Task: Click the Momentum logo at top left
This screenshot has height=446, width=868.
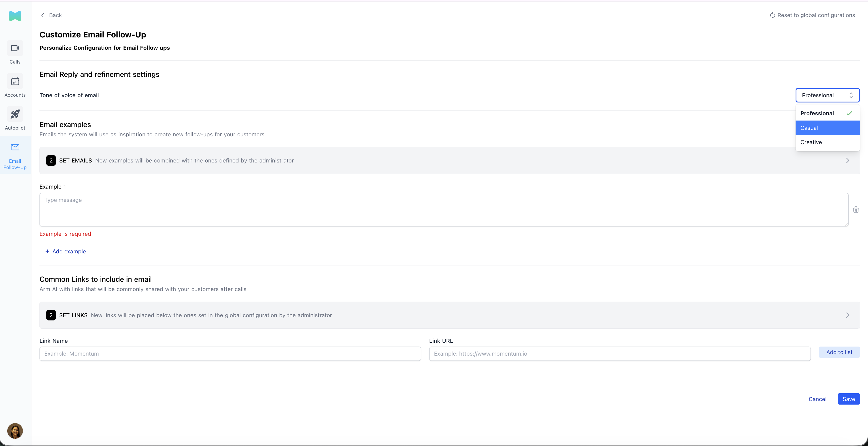Action: point(15,16)
